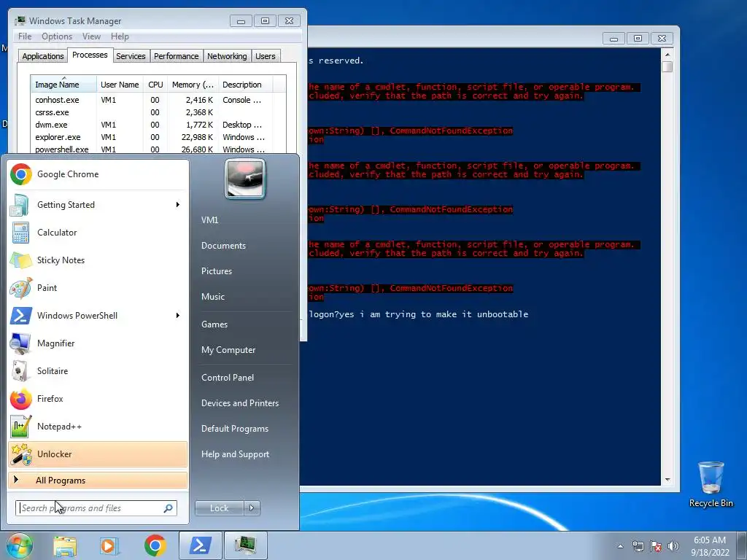
Task: Click the Start orb button
Action: 19,545
